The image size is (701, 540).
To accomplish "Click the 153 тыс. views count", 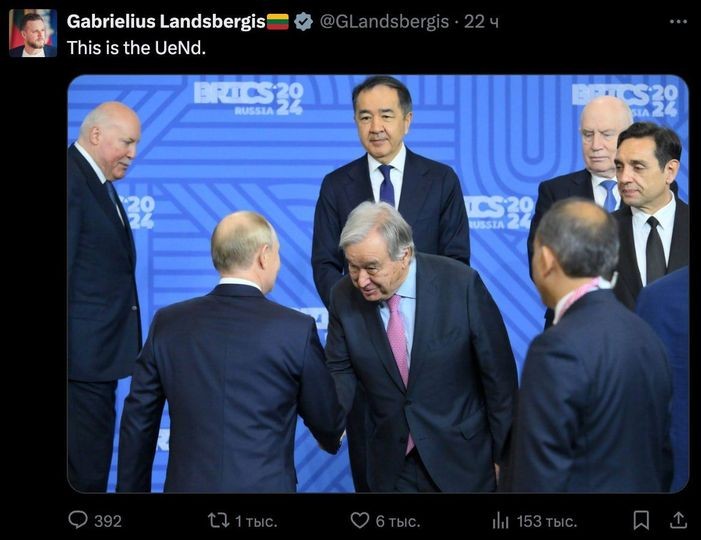I will pyautogui.click(x=547, y=521).
